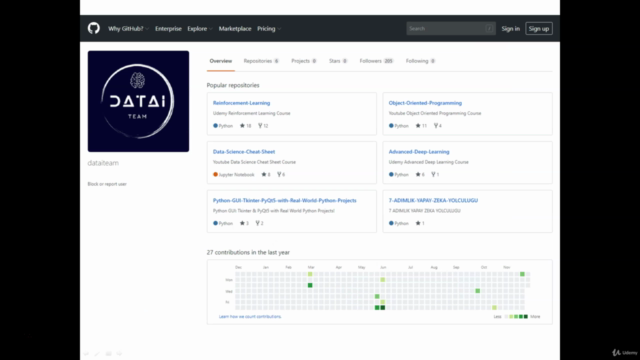
Task: Click the blue Python dot on Advanced-Deep-Learning
Action: [x=391, y=174]
